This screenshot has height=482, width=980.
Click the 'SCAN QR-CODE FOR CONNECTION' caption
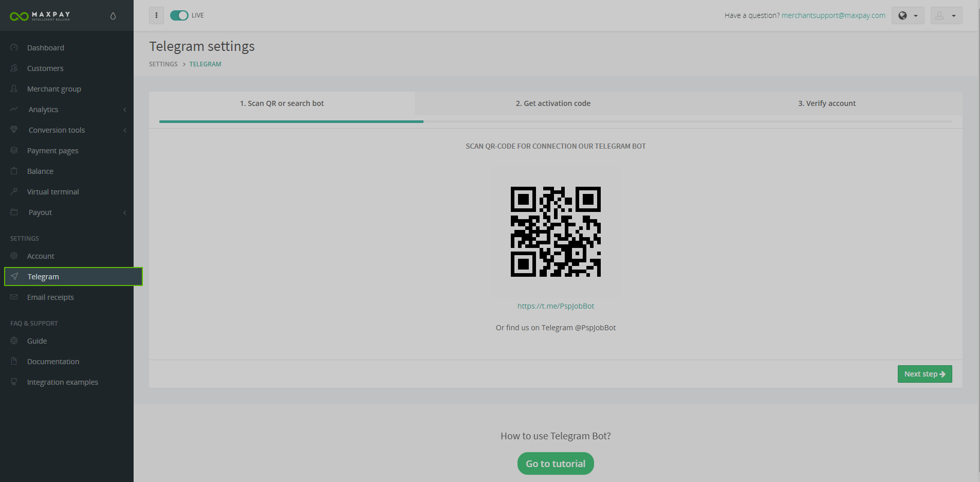click(556, 146)
